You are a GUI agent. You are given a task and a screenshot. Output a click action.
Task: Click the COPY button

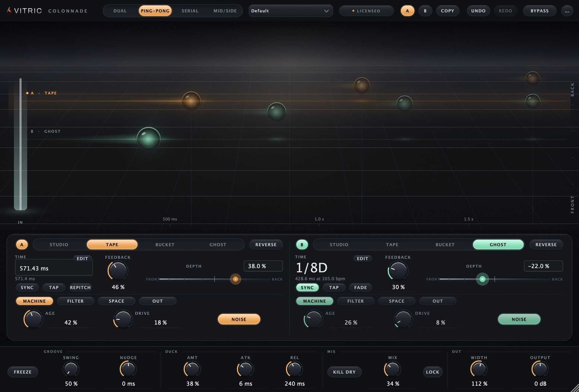coord(448,11)
